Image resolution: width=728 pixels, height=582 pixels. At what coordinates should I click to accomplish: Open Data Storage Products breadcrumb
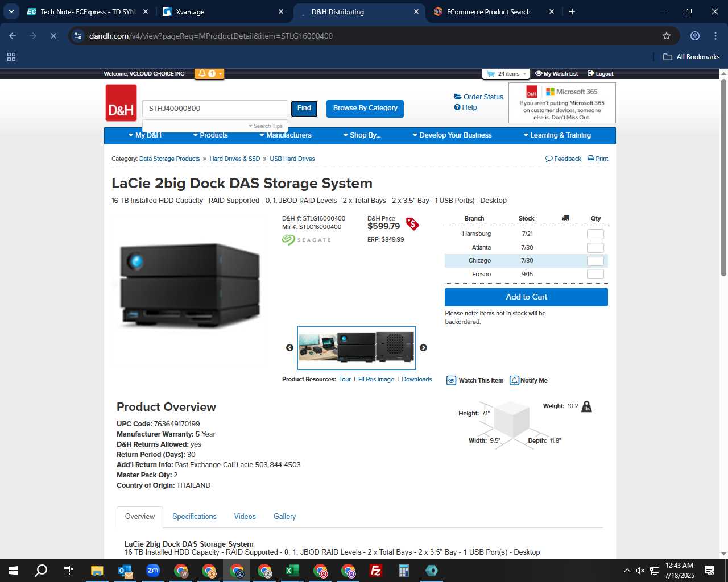coord(169,159)
